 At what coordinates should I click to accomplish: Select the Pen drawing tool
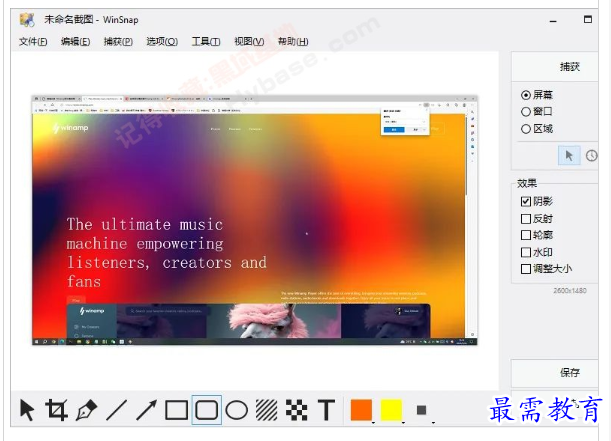click(87, 410)
